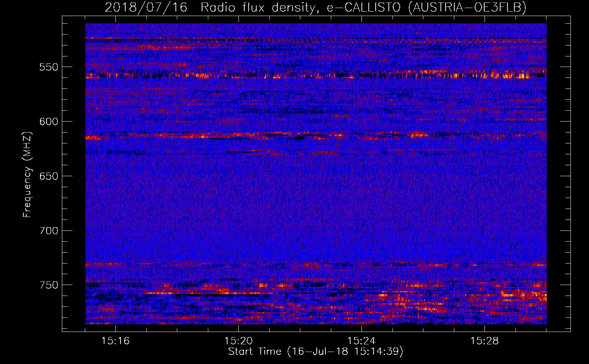Click the 15:28 time axis label
Image resolution: width=589 pixels, height=364 pixels.
[485, 341]
